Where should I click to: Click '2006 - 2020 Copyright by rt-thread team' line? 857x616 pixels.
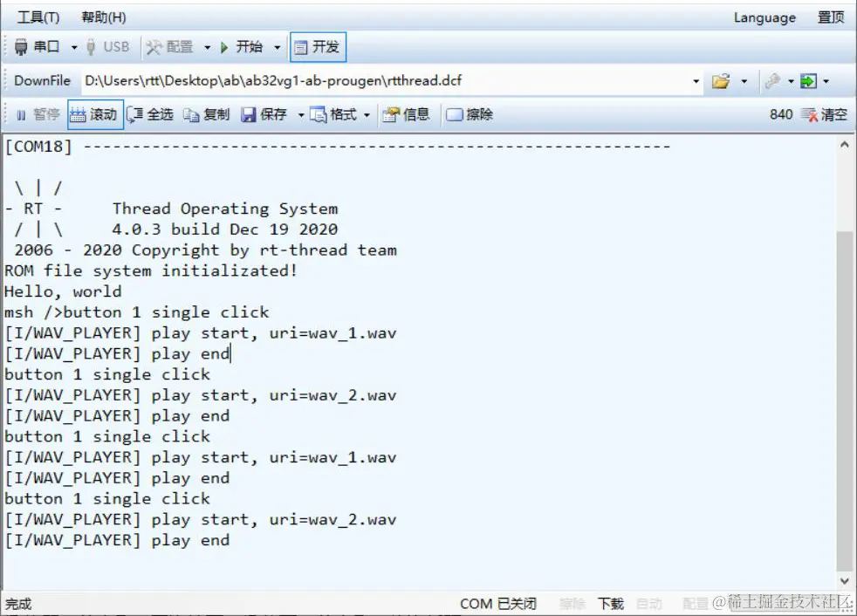click(x=205, y=250)
